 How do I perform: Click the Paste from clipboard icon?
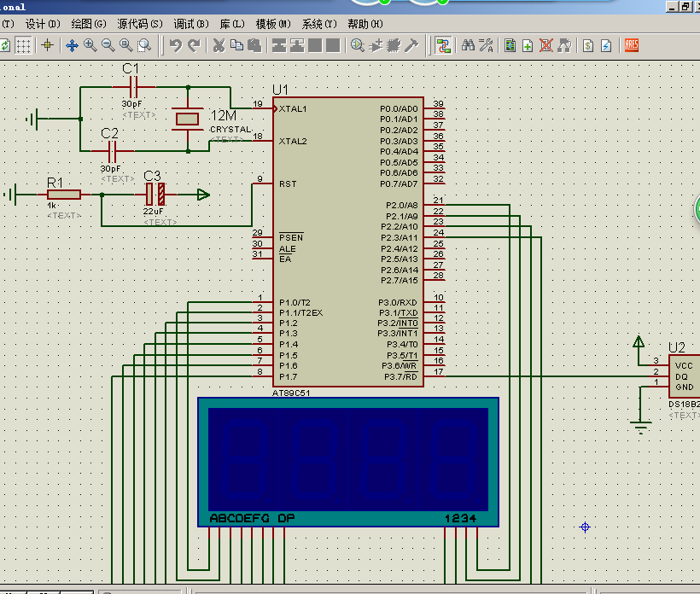pos(254,45)
